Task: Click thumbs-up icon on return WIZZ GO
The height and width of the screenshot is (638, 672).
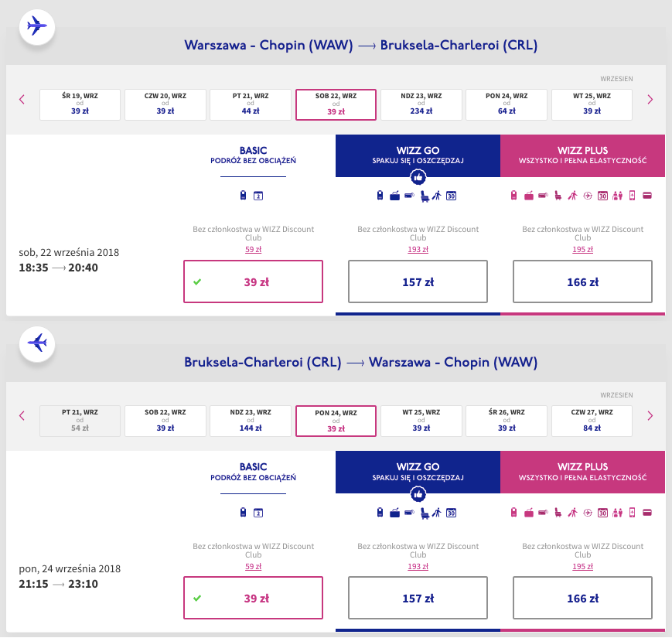Action: [418, 493]
